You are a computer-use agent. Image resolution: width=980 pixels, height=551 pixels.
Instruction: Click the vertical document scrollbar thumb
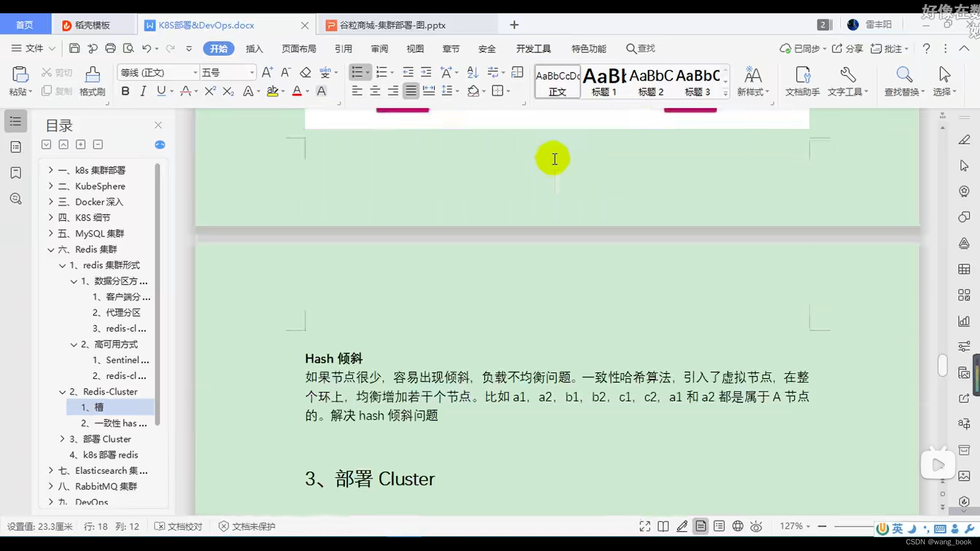tap(943, 365)
